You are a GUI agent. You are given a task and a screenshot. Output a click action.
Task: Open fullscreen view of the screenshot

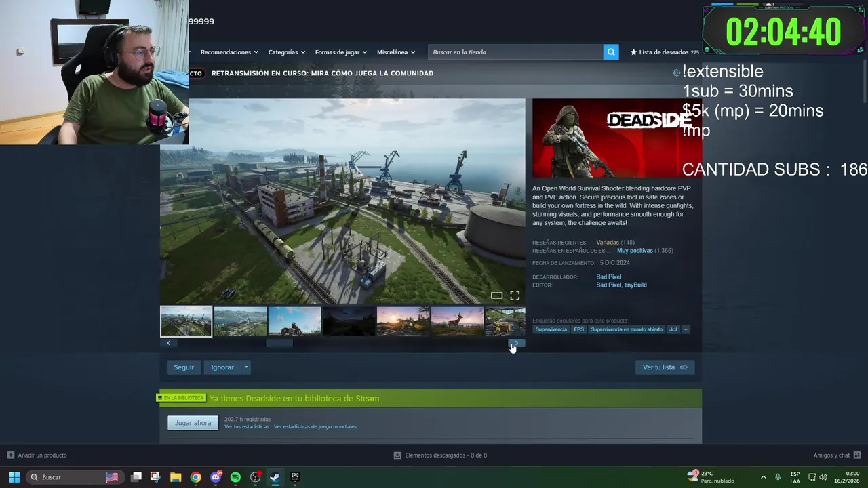515,296
